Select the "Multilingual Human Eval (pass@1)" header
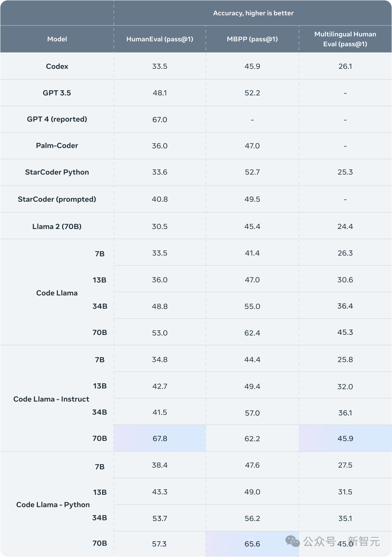Screen dimensions: 392x557 [x=345, y=39]
